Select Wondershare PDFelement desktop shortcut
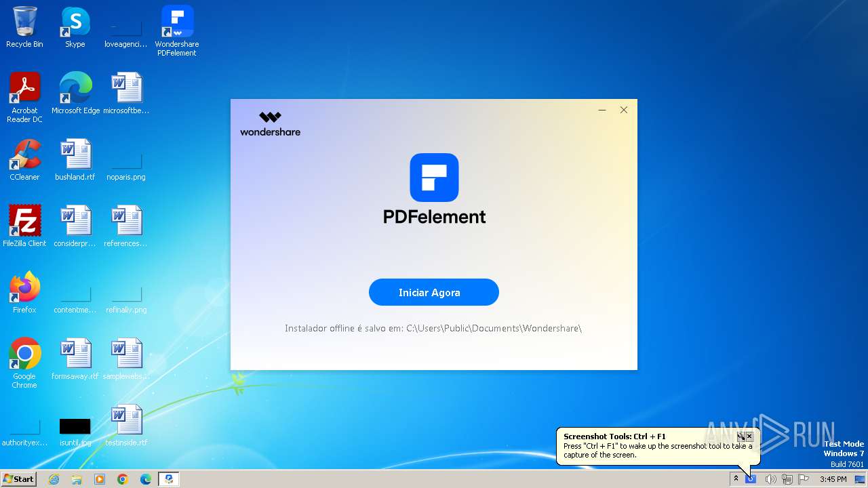The height and width of the screenshot is (488, 868). 177,31
